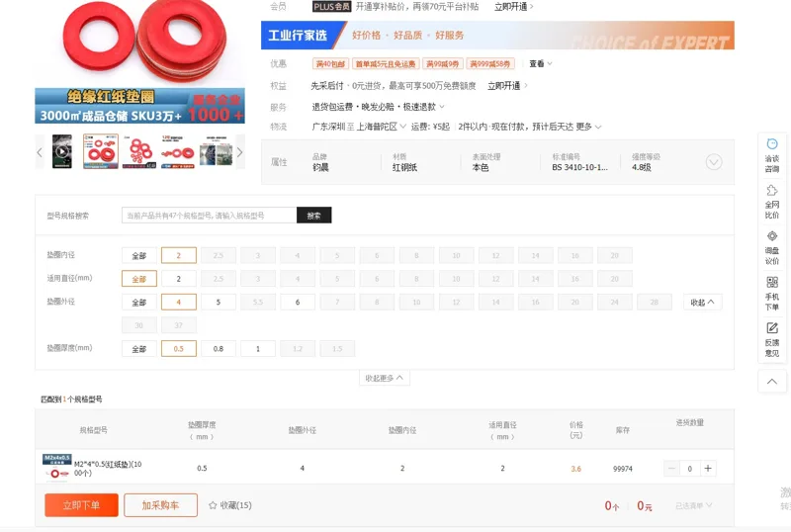Select the pile of washers thumbnail
The height and width of the screenshot is (532, 791).
139,151
